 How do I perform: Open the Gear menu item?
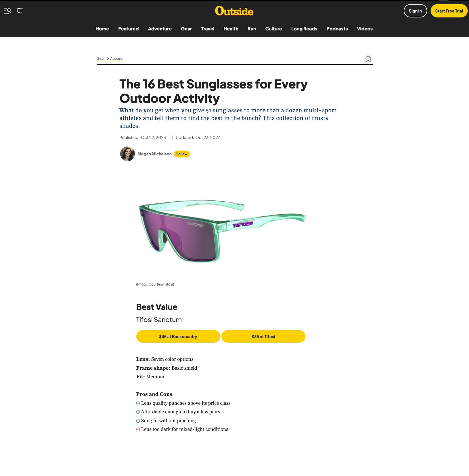(x=186, y=29)
